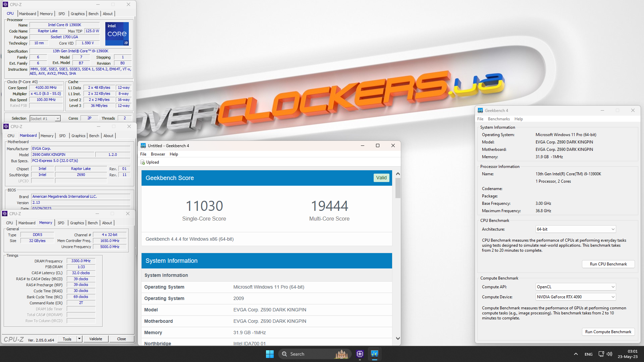Open Help menu in Geekbench 4 system window
Screen dimensions: 644x362
(519, 119)
